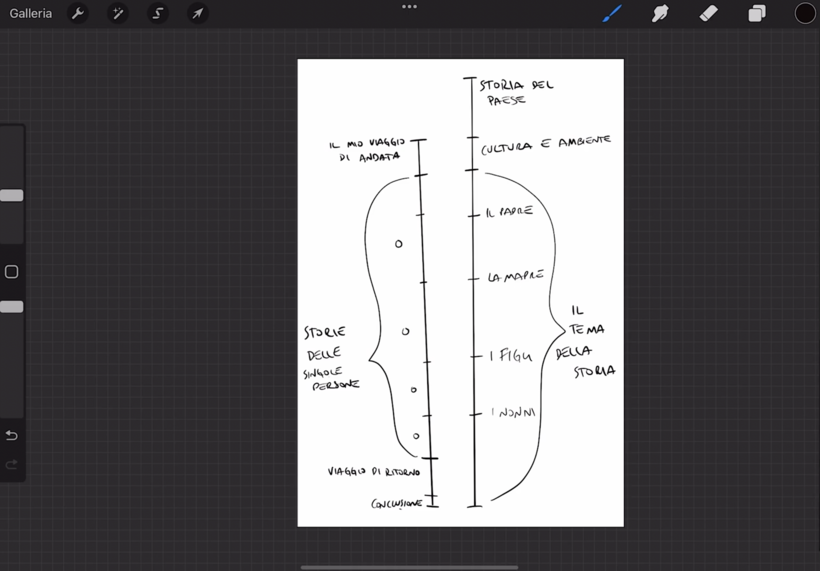The image size is (820, 571).
Task: Tap the "I NONNI" handwritten label
Action: point(513,413)
